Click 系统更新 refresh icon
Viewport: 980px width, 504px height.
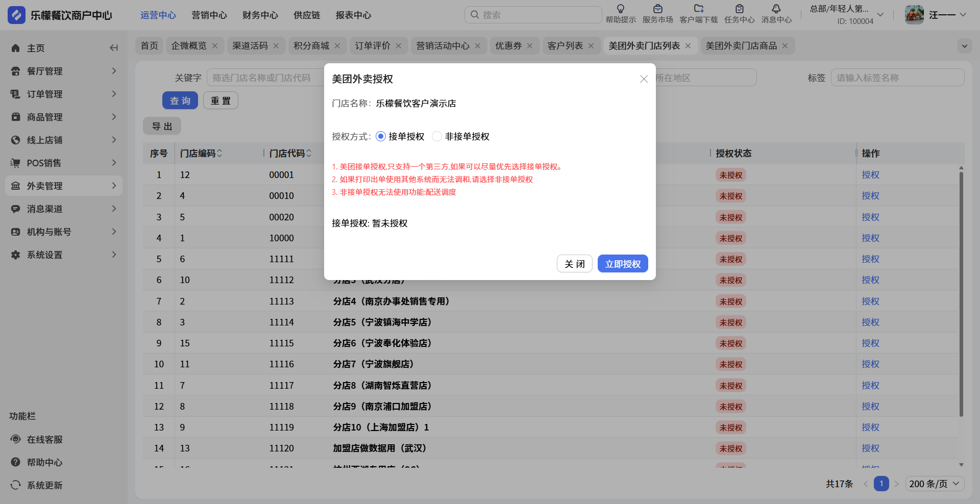click(16, 485)
